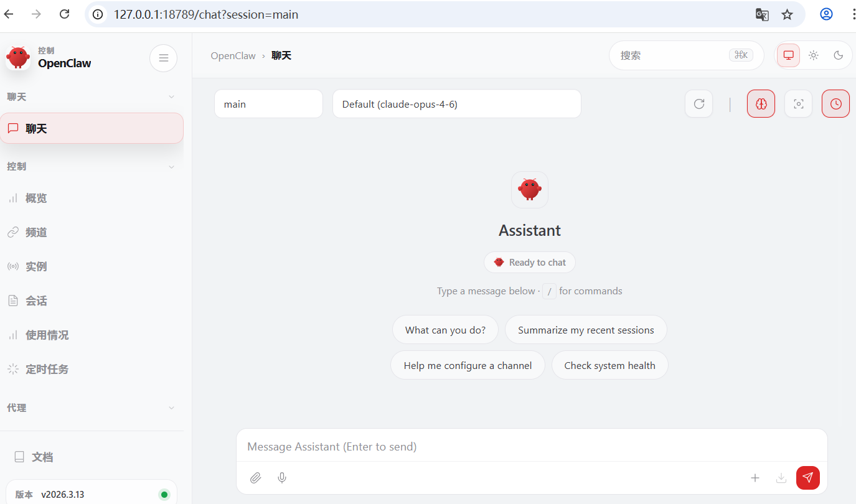
Task: Click the green status dot by version
Action: point(164,495)
